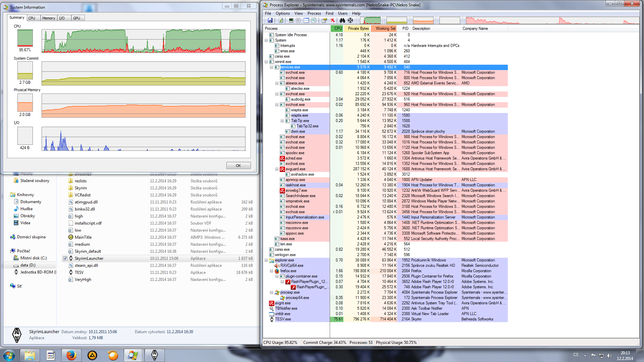Click the yellow commit history mini graph
The height and width of the screenshot is (362, 644).
(x=397, y=20)
